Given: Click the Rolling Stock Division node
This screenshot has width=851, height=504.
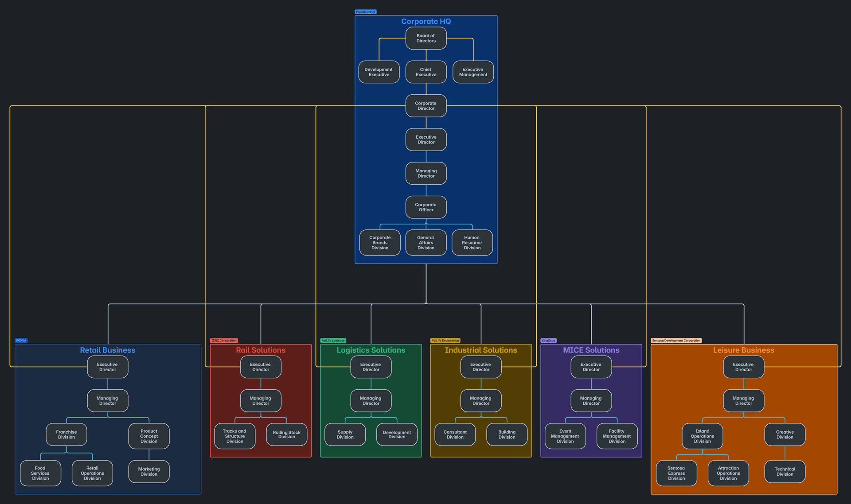Looking at the screenshot, I should click(x=287, y=434).
